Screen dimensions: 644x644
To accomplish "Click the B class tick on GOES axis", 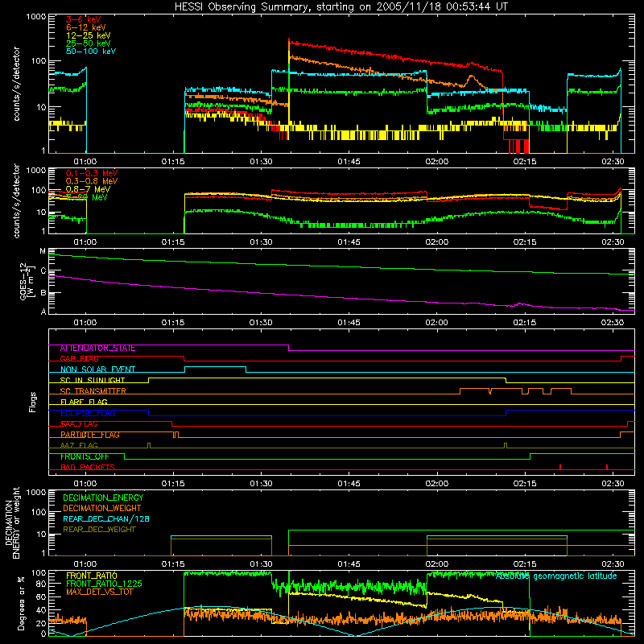I will (x=43, y=293).
